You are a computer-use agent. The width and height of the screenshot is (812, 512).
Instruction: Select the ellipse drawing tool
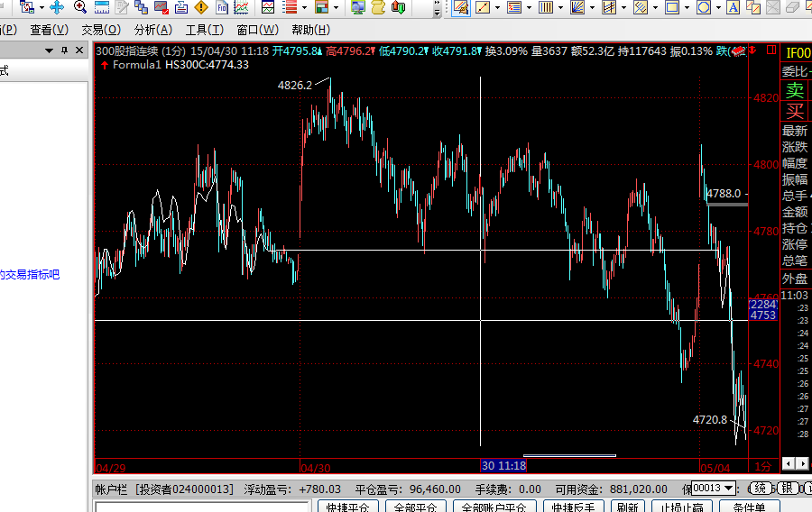(703, 7)
